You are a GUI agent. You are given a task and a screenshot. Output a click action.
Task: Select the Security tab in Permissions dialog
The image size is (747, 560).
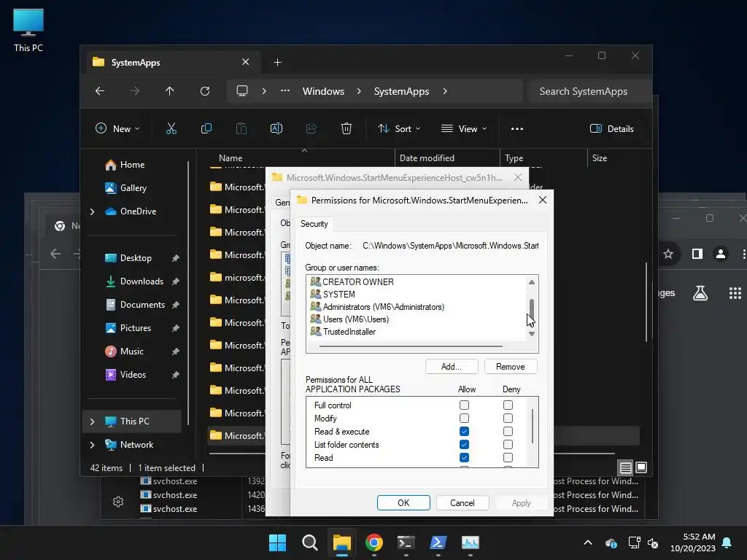314,224
